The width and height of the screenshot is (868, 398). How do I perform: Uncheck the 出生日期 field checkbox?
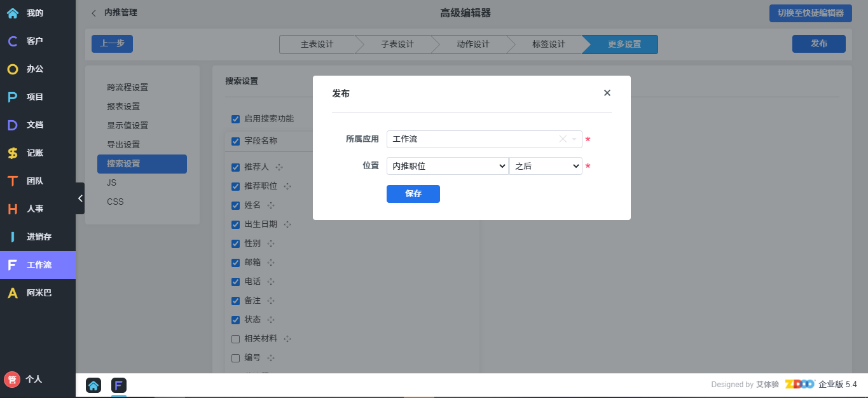(x=235, y=224)
